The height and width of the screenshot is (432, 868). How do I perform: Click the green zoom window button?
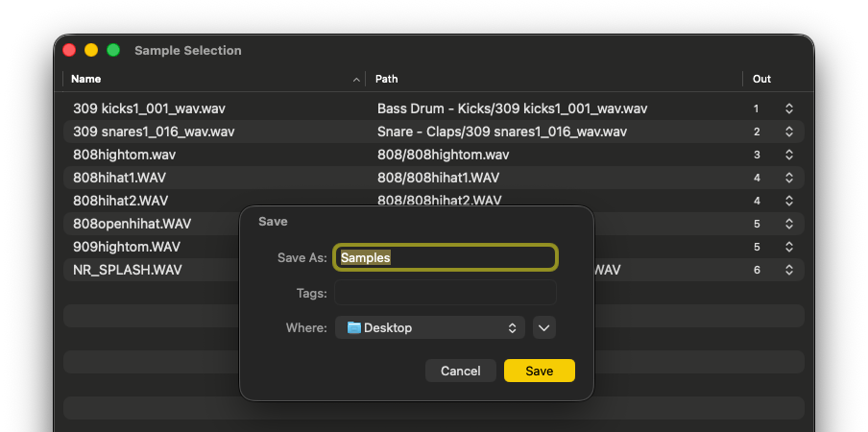click(113, 50)
